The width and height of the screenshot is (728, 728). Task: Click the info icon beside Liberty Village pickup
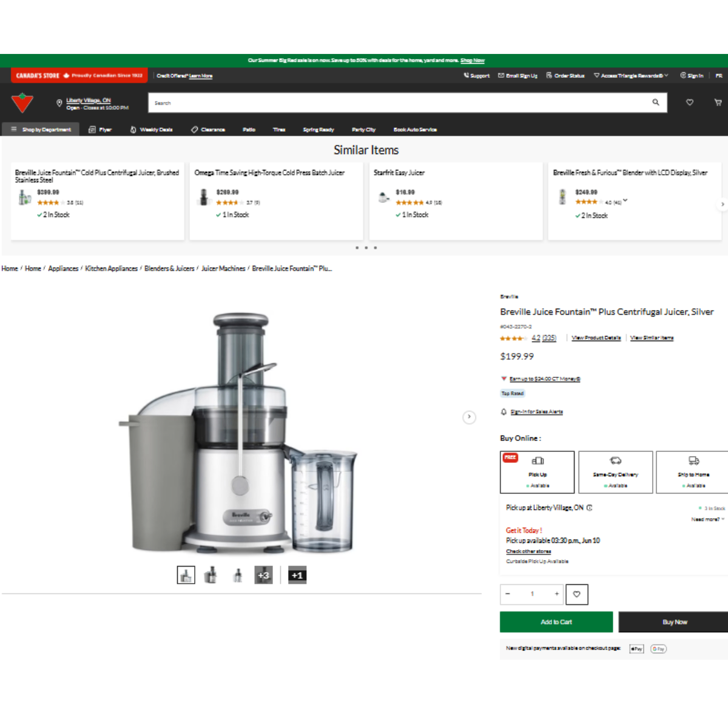tap(590, 508)
